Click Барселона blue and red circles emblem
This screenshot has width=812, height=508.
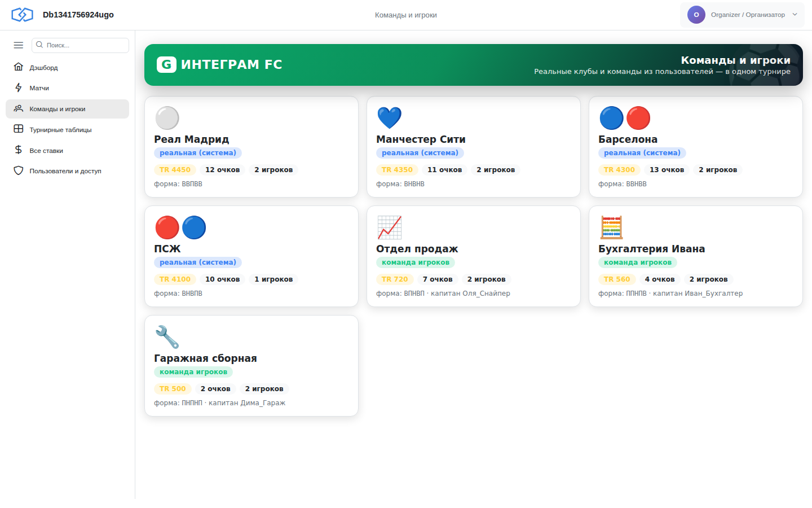tap(625, 118)
